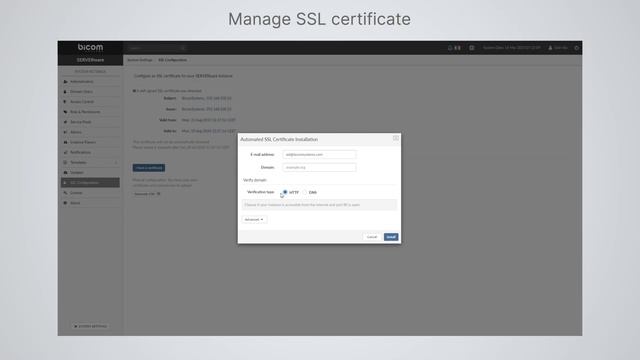This screenshot has width=640, height=360.
Task: Open Service Plans in the sidebar
Action: [x=90, y=122]
